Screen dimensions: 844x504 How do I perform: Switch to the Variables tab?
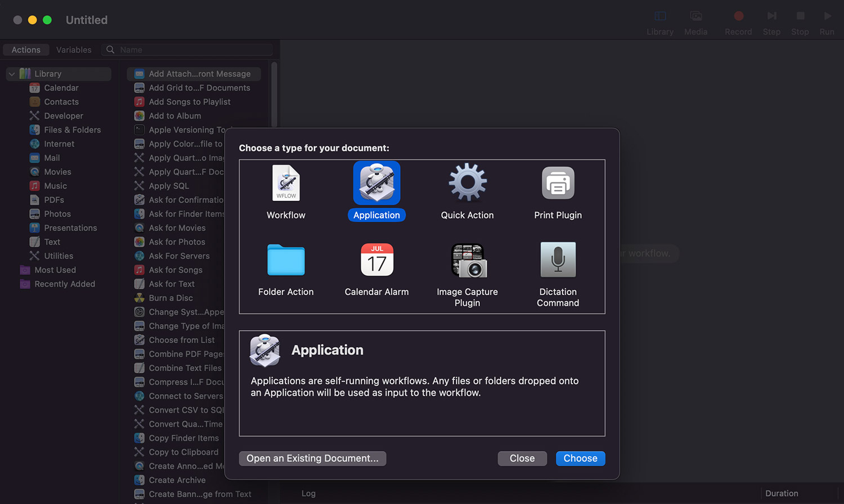74,49
